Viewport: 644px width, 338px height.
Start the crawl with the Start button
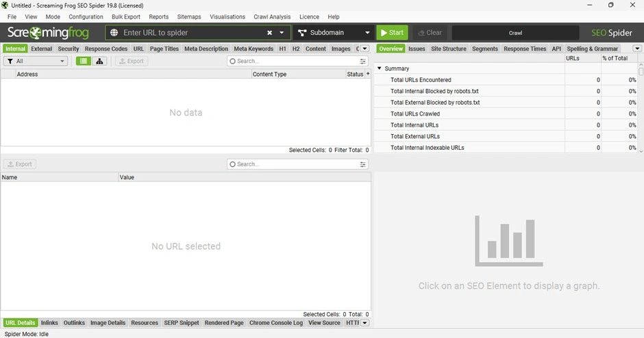coord(393,32)
